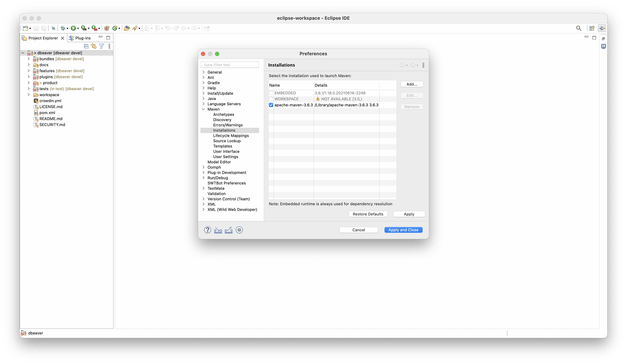
Task: Click the Open Type folder icon
Action: (127, 28)
